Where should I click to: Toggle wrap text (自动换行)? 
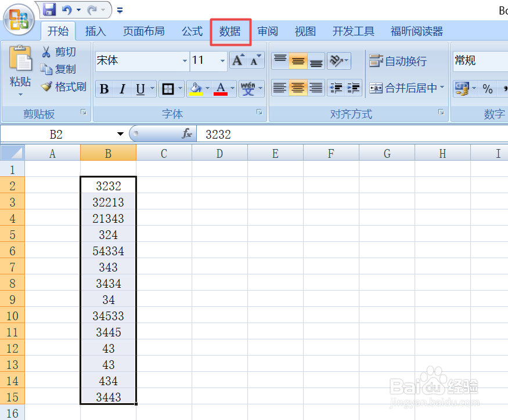point(398,61)
